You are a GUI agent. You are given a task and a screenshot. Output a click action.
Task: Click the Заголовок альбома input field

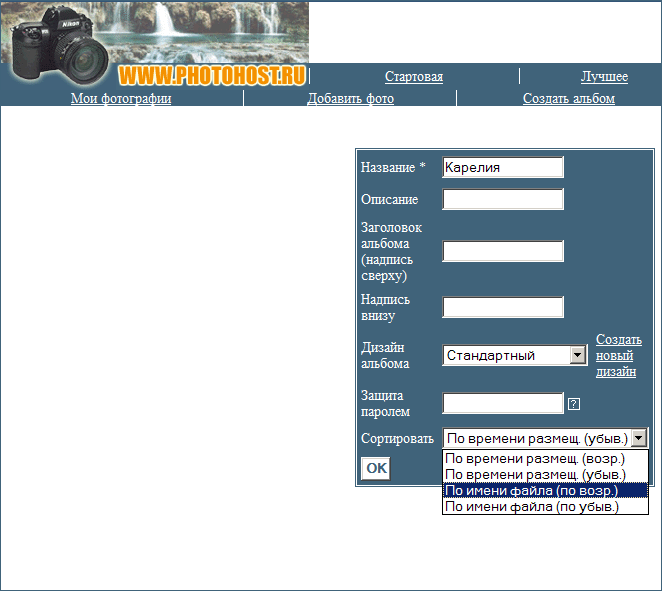pyautogui.click(x=503, y=251)
